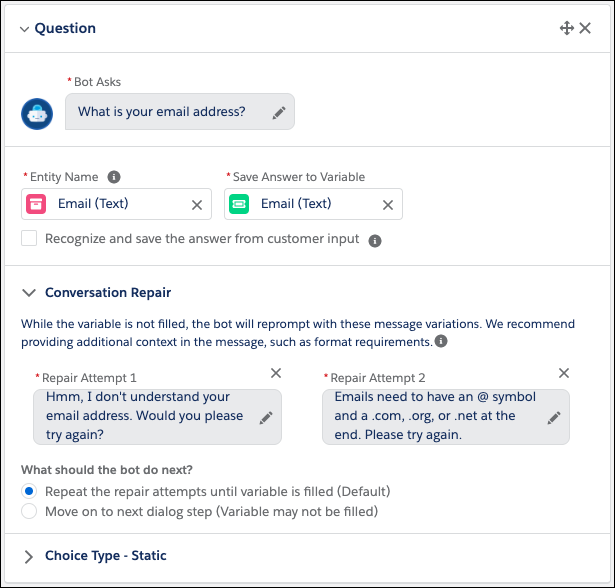The image size is (615, 588).
Task: Close the Question panel
Action: click(x=585, y=28)
